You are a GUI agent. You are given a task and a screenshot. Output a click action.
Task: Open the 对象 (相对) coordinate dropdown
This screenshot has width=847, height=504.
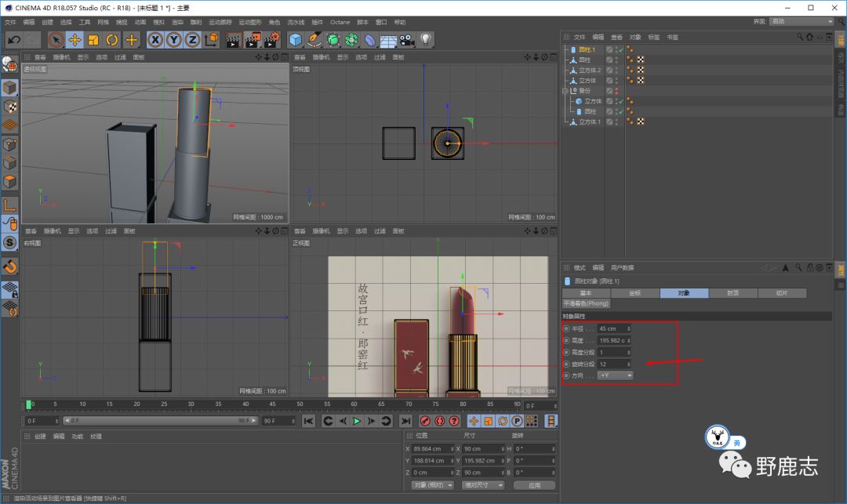click(x=432, y=485)
